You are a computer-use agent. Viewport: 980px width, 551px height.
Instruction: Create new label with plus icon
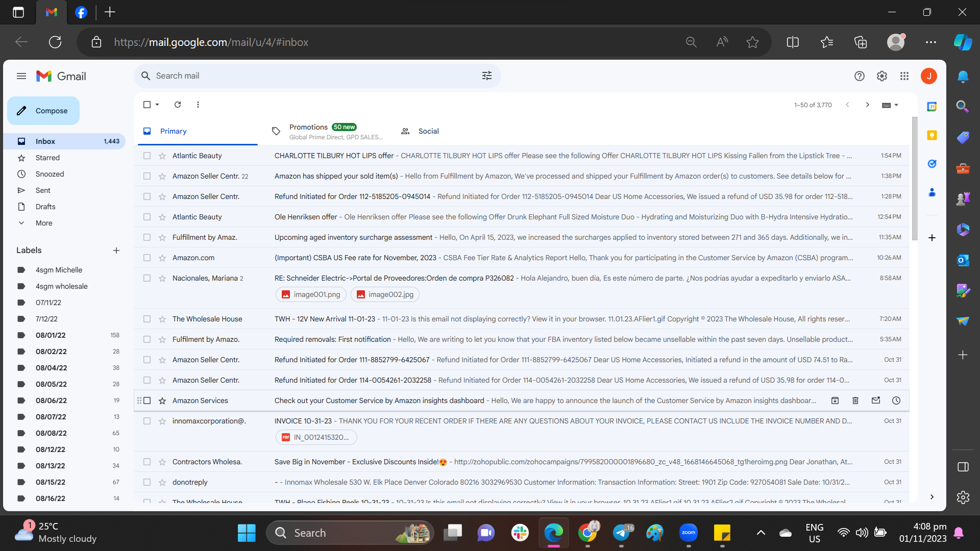[116, 251]
